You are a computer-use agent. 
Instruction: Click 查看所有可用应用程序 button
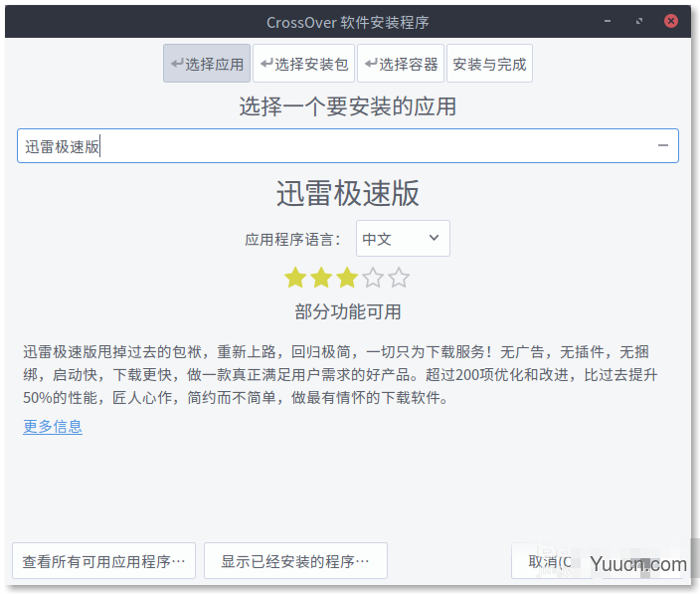point(103,561)
